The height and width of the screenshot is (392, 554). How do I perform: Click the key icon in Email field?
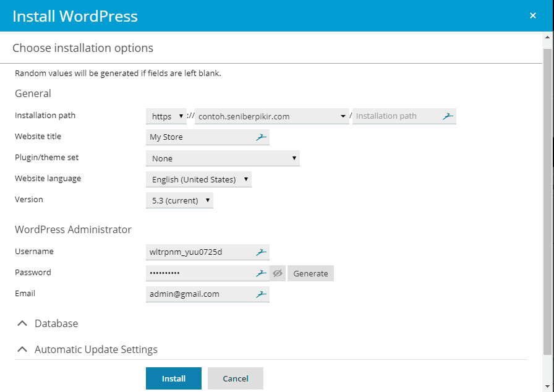pyautogui.click(x=261, y=294)
